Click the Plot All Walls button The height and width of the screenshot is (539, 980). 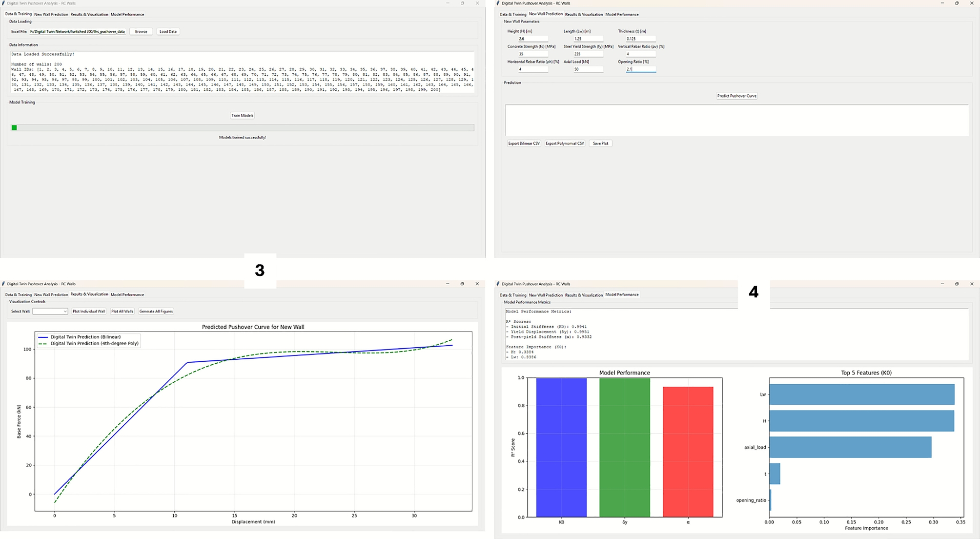pyautogui.click(x=122, y=311)
